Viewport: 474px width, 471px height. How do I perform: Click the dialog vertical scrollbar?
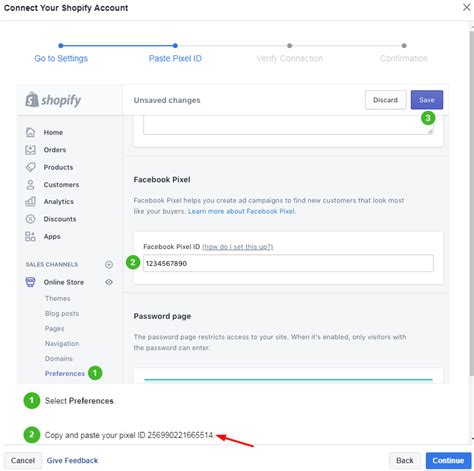point(472,203)
